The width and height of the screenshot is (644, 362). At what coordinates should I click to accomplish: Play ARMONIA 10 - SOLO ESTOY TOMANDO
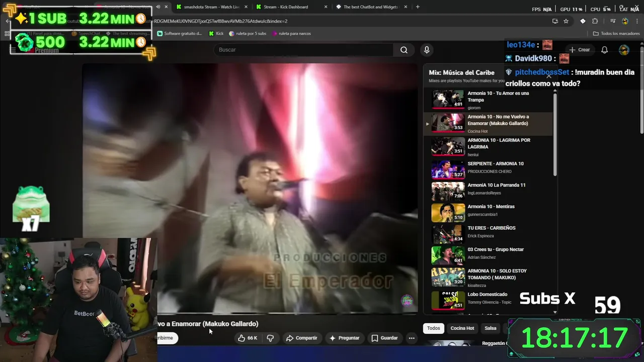(x=488, y=278)
